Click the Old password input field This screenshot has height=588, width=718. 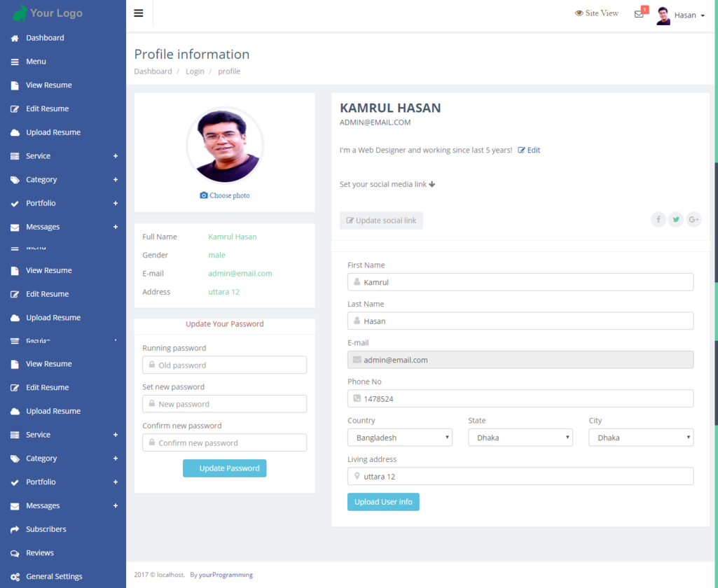click(225, 365)
